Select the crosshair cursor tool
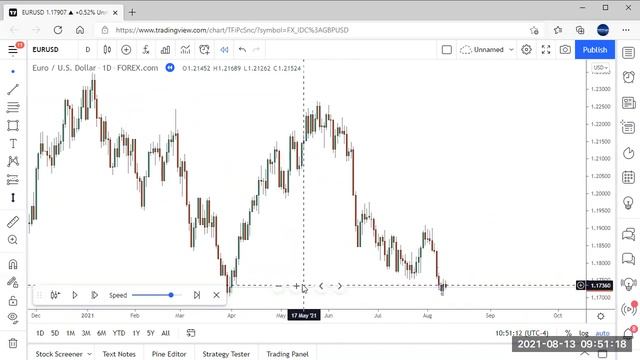Image resolution: width=640 pixels, height=360 pixels. (13, 71)
